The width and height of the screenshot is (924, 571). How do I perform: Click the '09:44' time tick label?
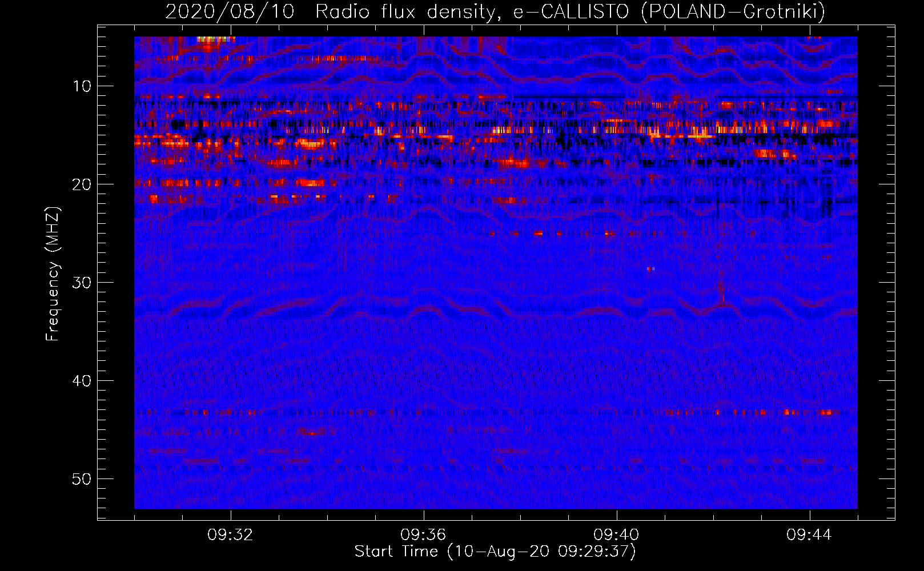pyautogui.click(x=809, y=535)
